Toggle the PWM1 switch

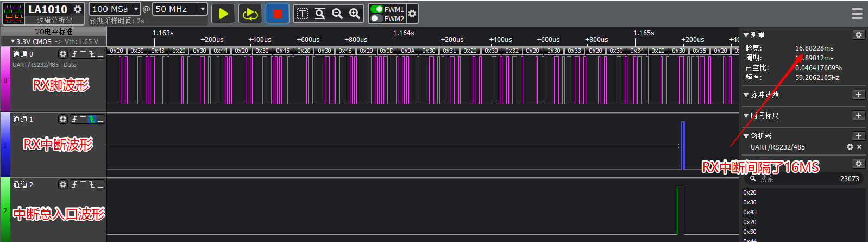[x=376, y=9]
